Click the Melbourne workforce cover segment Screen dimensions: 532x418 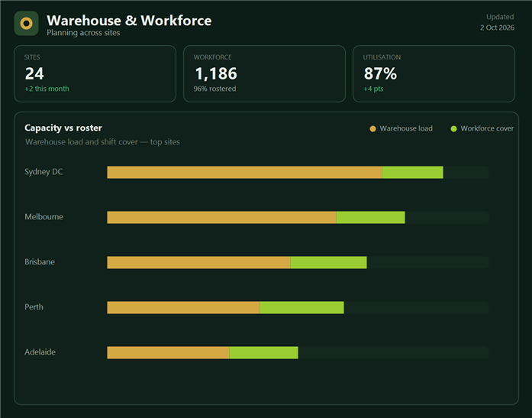click(370, 217)
